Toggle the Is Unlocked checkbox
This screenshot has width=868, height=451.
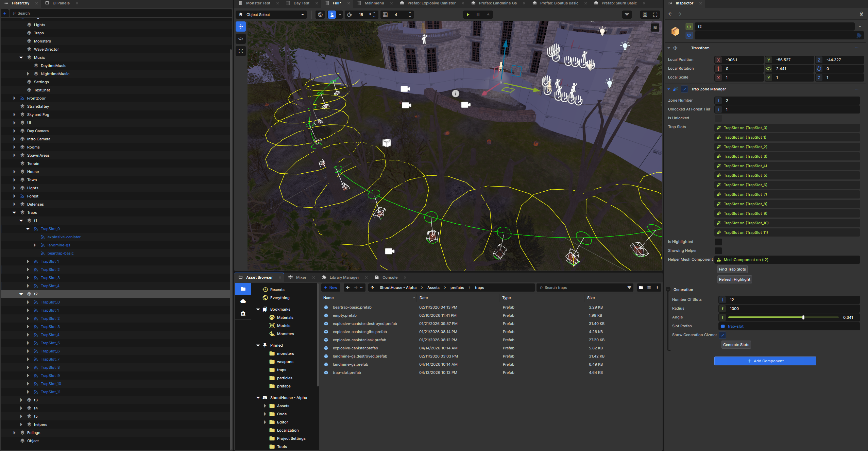pos(718,118)
